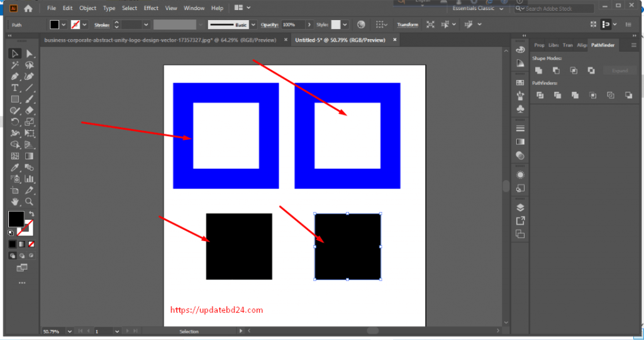Pick the Rectangle tool in the toolbar
The height and width of the screenshot is (340, 644).
15,99
